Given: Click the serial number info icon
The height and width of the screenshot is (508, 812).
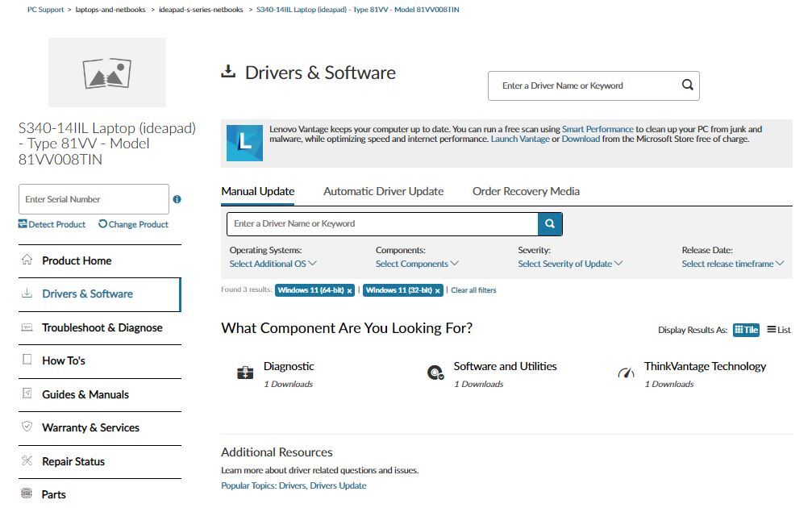Looking at the screenshot, I should pos(177,199).
